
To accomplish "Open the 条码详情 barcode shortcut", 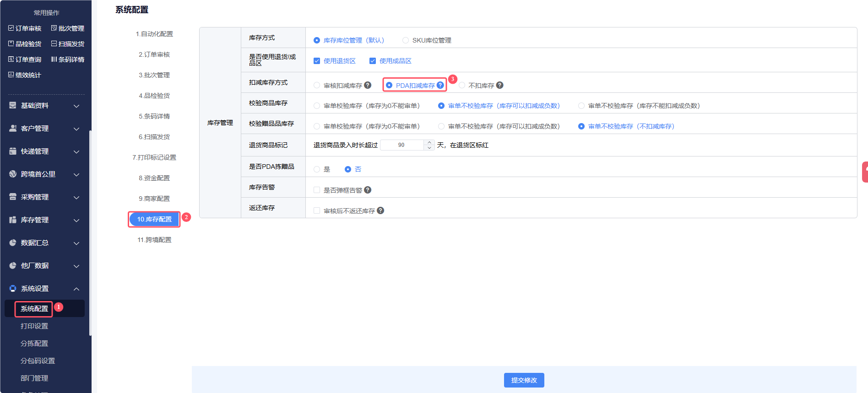I will click(x=68, y=59).
